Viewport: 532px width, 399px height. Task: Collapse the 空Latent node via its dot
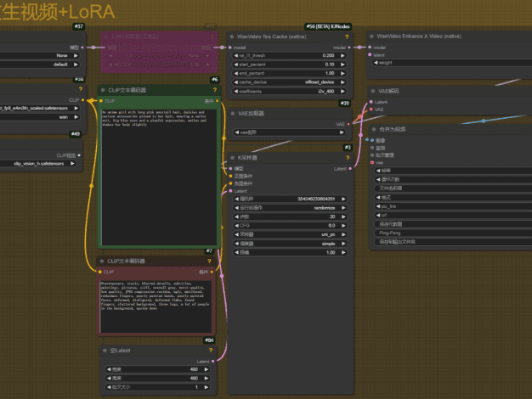105,351
